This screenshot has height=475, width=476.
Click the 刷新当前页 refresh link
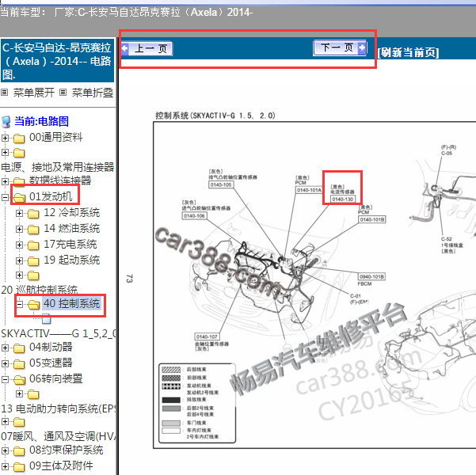coord(409,52)
